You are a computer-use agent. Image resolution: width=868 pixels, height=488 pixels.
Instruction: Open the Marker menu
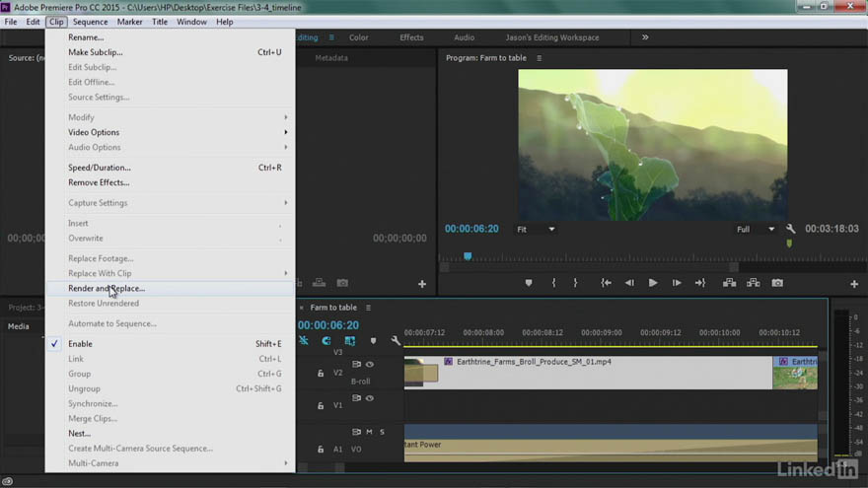(x=129, y=22)
